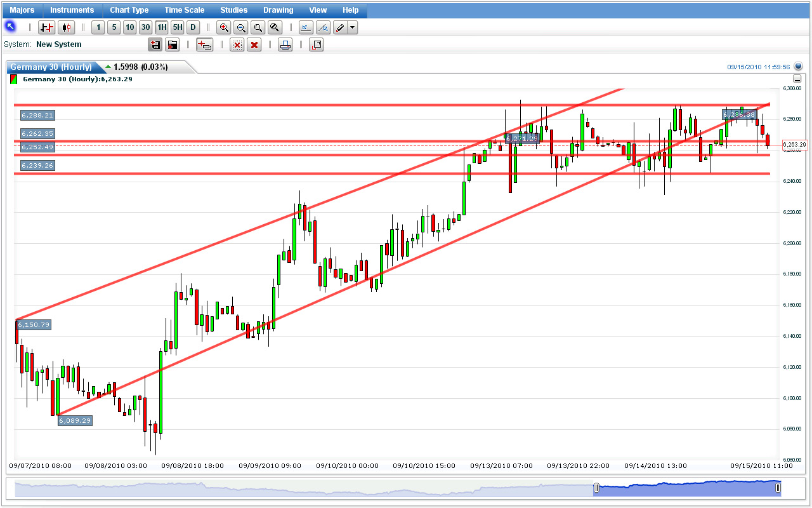The width and height of the screenshot is (812, 508).
Task: Click the zoom out magnifier icon
Action: (x=241, y=27)
